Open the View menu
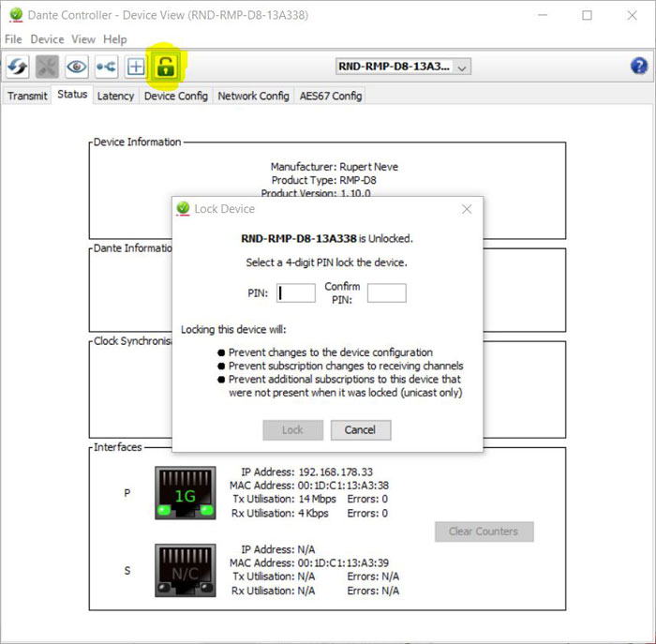This screenshot has width=656, height=644. point(83,39)
